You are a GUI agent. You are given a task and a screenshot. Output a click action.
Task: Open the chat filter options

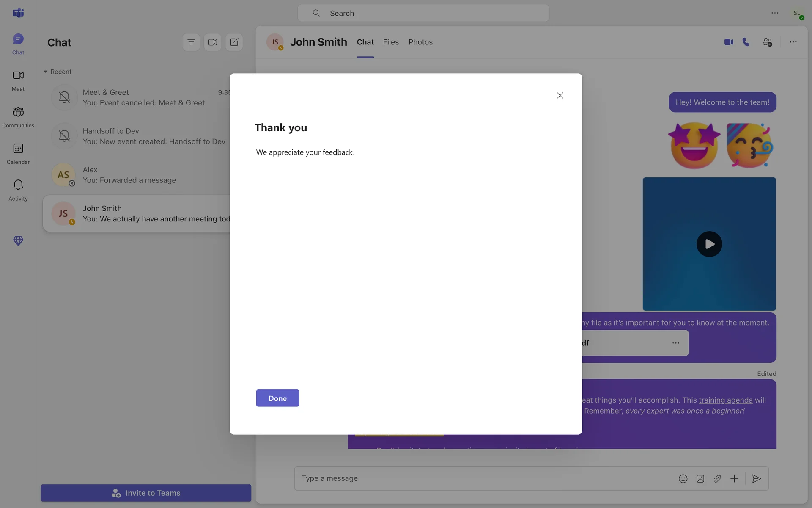coord(191,42)
